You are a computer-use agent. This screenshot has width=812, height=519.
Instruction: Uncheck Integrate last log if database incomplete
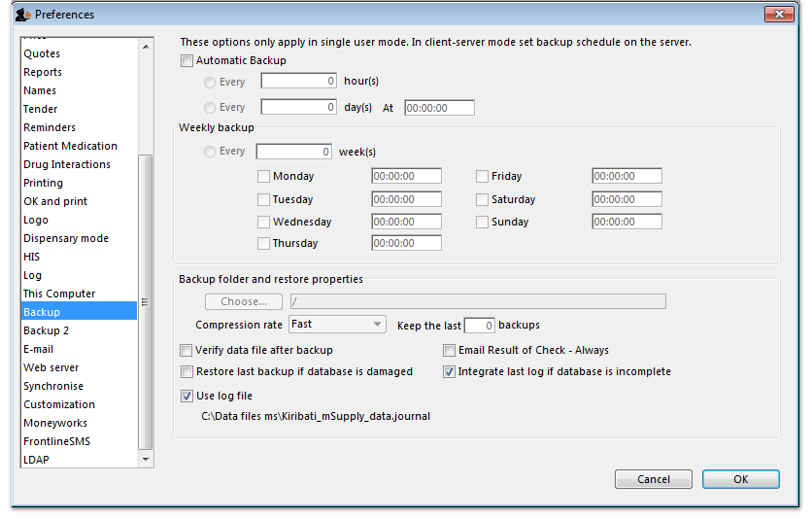point(450,371)
